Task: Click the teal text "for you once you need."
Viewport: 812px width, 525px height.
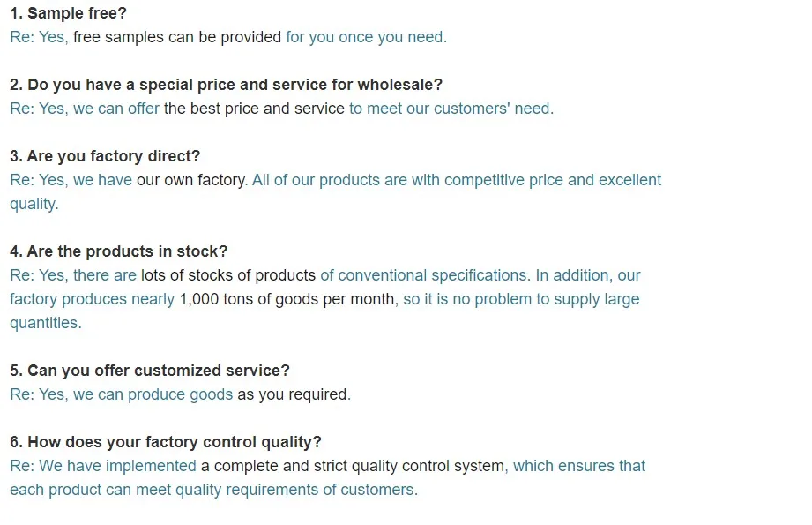Action: point(366,37)
